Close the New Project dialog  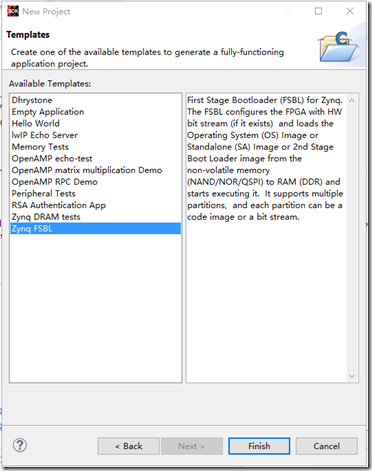(350, 11)
